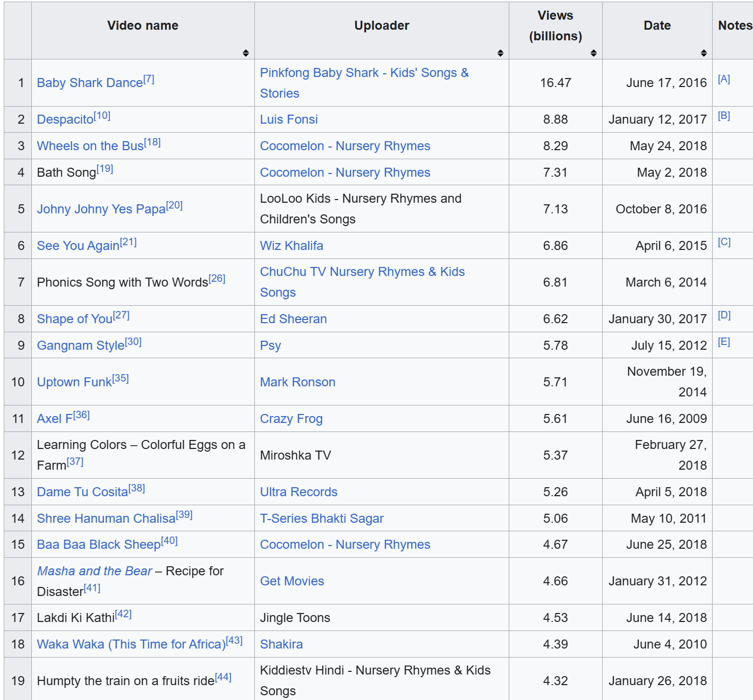Open the Shape of You link
753x700 pixels.
75,319
